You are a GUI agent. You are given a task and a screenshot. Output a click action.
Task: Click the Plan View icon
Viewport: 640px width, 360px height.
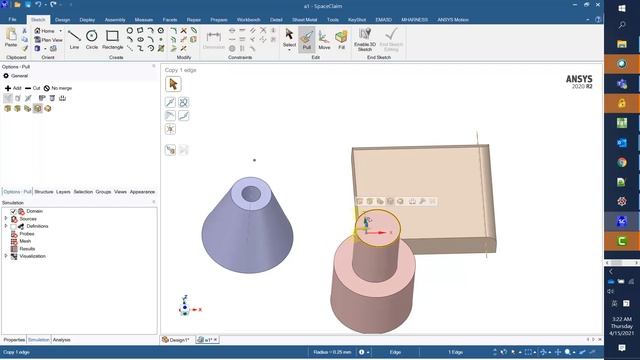click(x=48, y=40)
